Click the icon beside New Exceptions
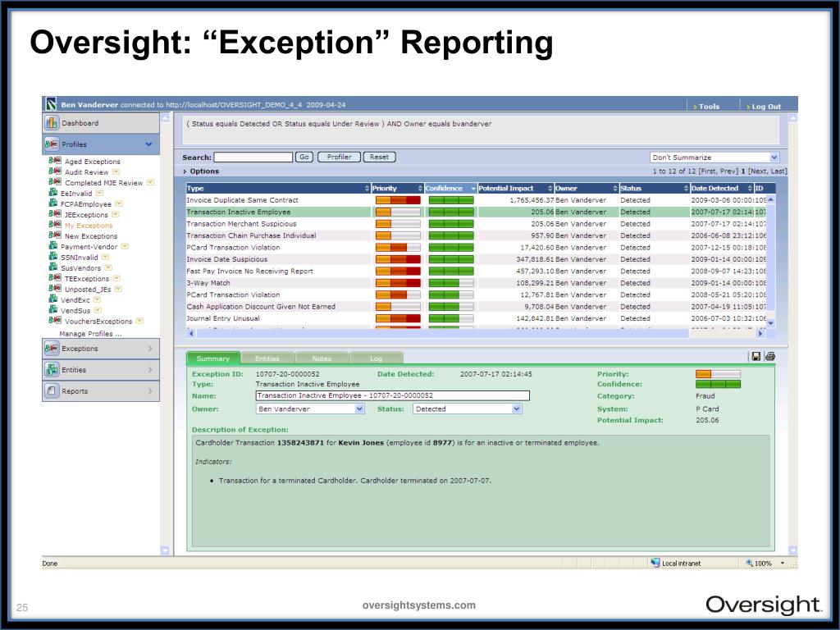 (x=55, y=235)
